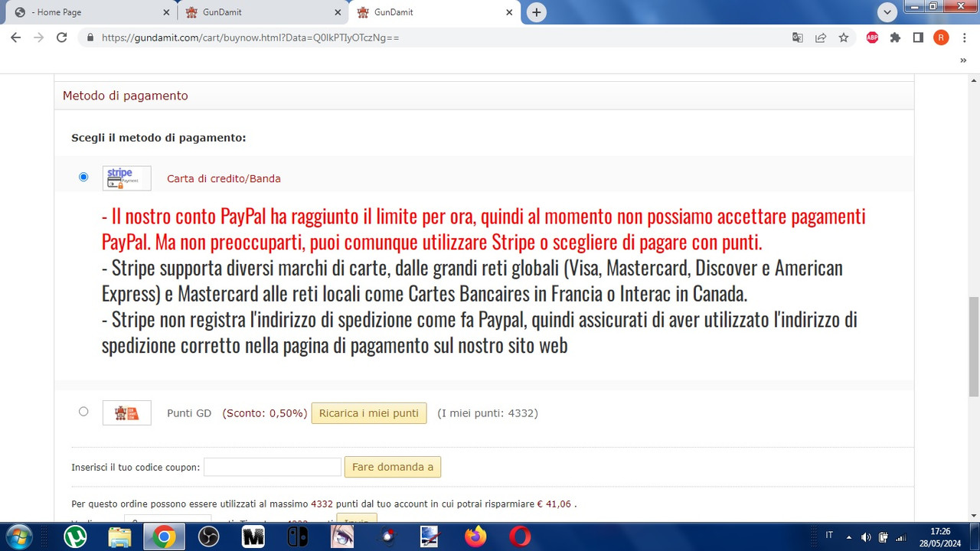The image size is (980, 551).
Task: Click the scrollbar down arrow
Action: point(974,515)
